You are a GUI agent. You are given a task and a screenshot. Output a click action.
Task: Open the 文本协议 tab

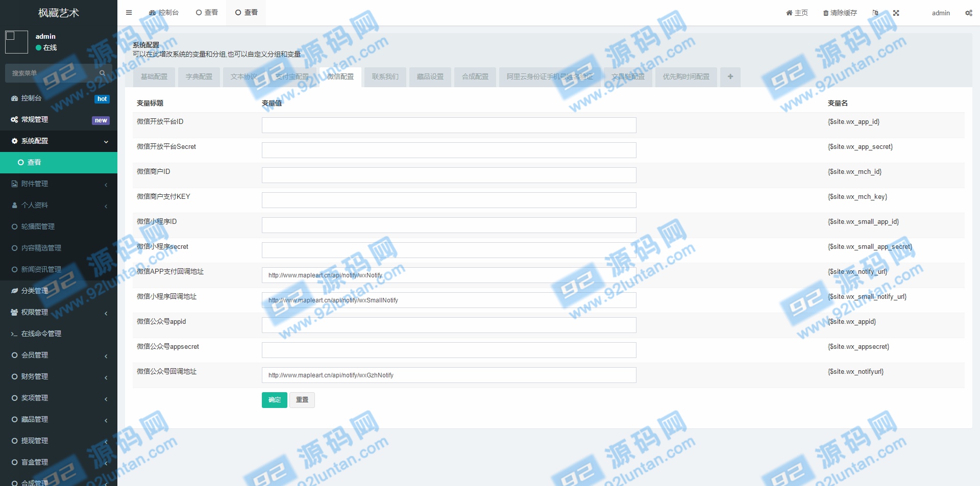point(244,76)
